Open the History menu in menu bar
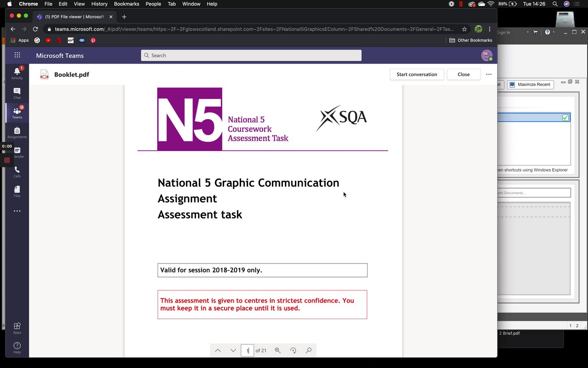Viewport: 588px width, 368px height. 99,4
